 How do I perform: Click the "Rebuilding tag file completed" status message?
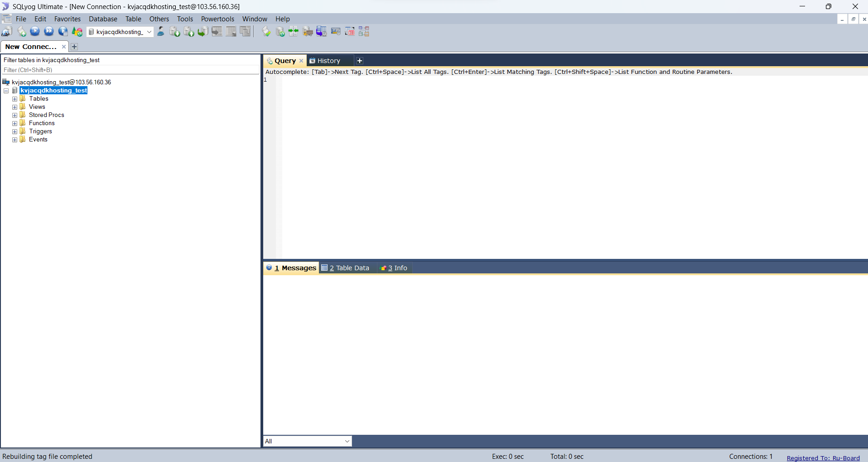click(x=48, y=457)
